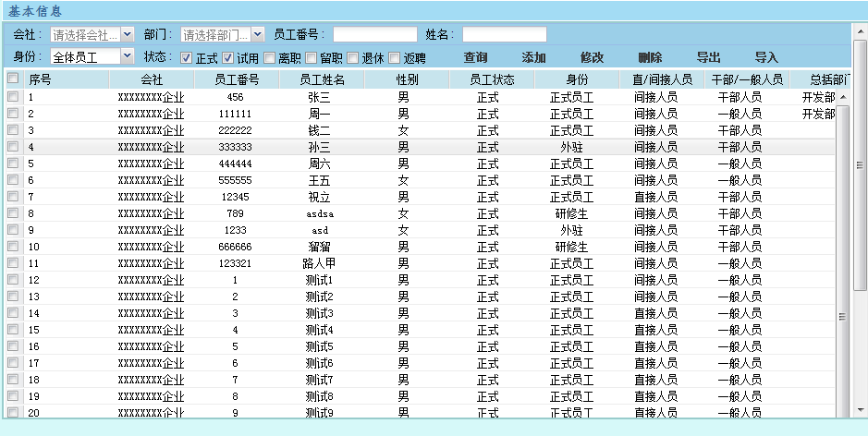Click the 修改 (Modify) button
This screenshot has height=436, width=868.
point(592,57)
